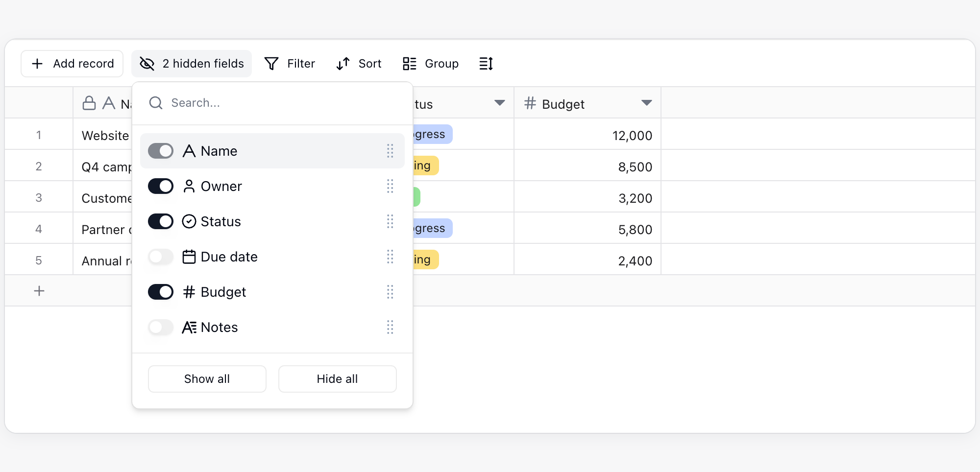Viewport: 980px width, 472px height.
Task: Click the calendar icon beside Due date
Action: (189, 257)
